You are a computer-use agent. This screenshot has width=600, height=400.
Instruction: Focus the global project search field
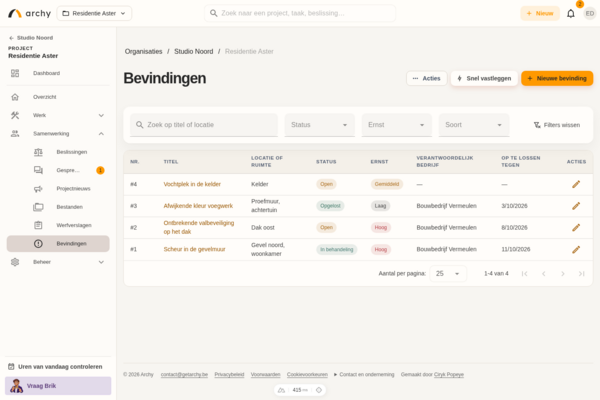300,13
